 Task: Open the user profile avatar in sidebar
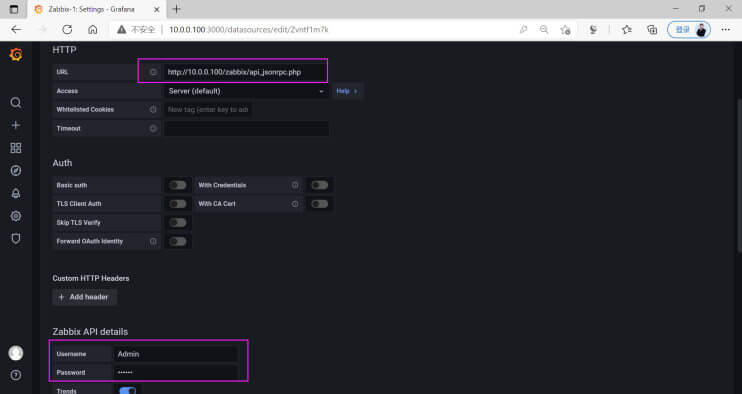[x=16, y=353]
